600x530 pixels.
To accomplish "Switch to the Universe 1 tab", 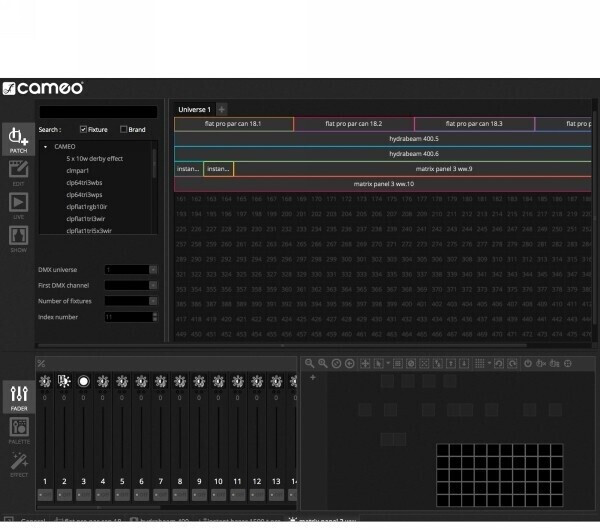I will coord(194,109).
